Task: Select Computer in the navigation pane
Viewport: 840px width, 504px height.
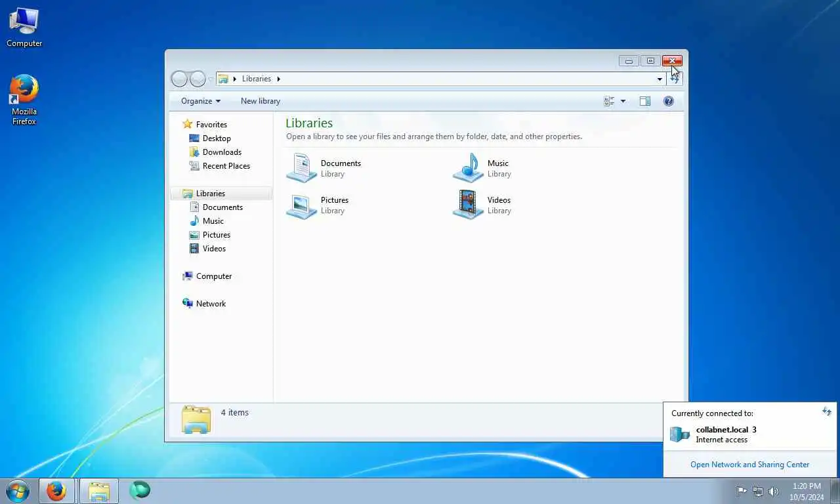Action: [214, 276]
